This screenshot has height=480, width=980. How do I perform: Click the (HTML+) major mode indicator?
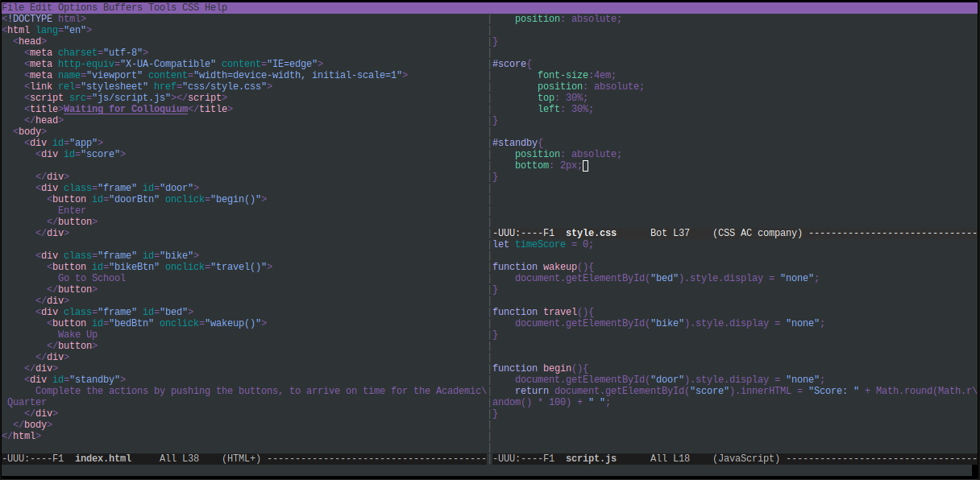pyautogui.click(x=242, y=458)
